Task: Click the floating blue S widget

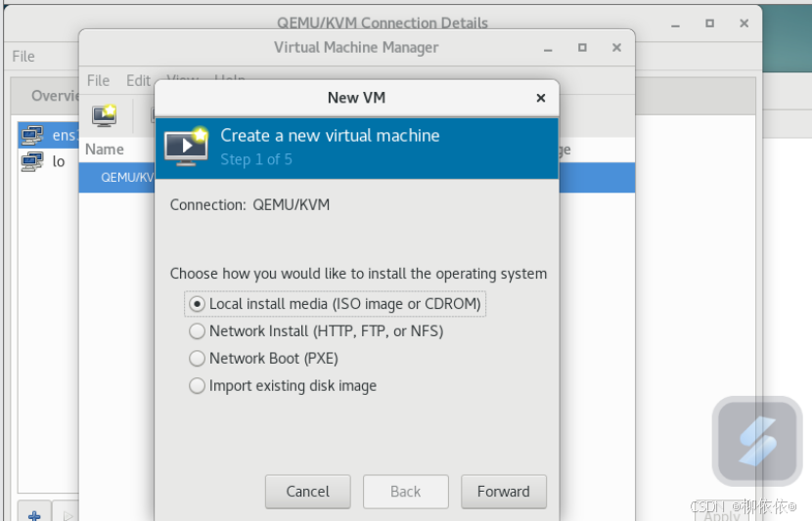Action: coord(756,441)
